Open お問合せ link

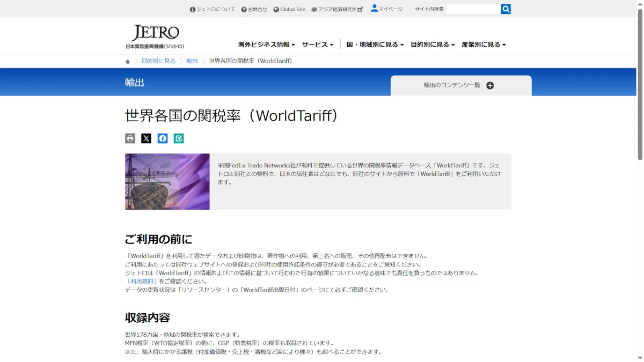click(254, 9)
